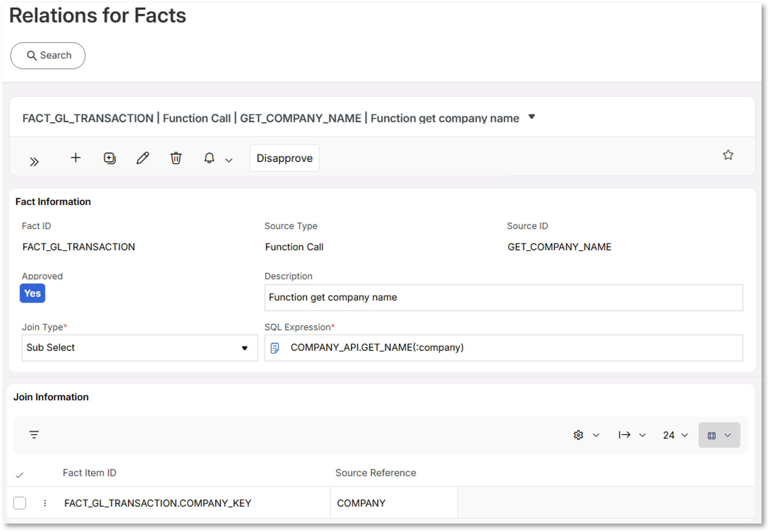Open notifications bell icon
The width and height of the screenshot is (770, 532).
pyautogui.click(x=209, y=158)
